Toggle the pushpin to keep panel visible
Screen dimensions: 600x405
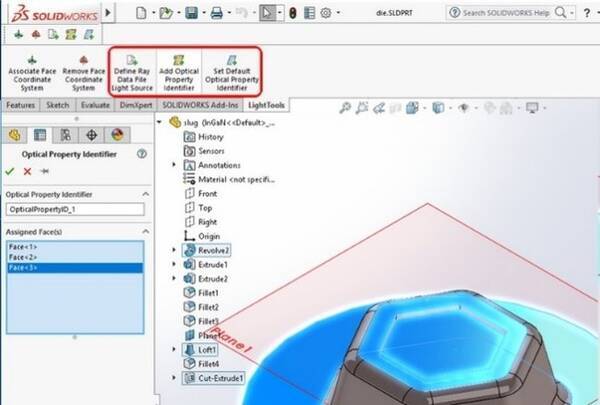click(x=44, y=171)
